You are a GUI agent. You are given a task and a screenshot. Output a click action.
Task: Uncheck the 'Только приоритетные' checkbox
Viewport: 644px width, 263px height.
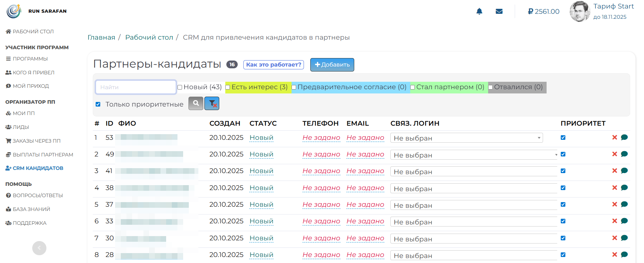[x=98, y=104]
